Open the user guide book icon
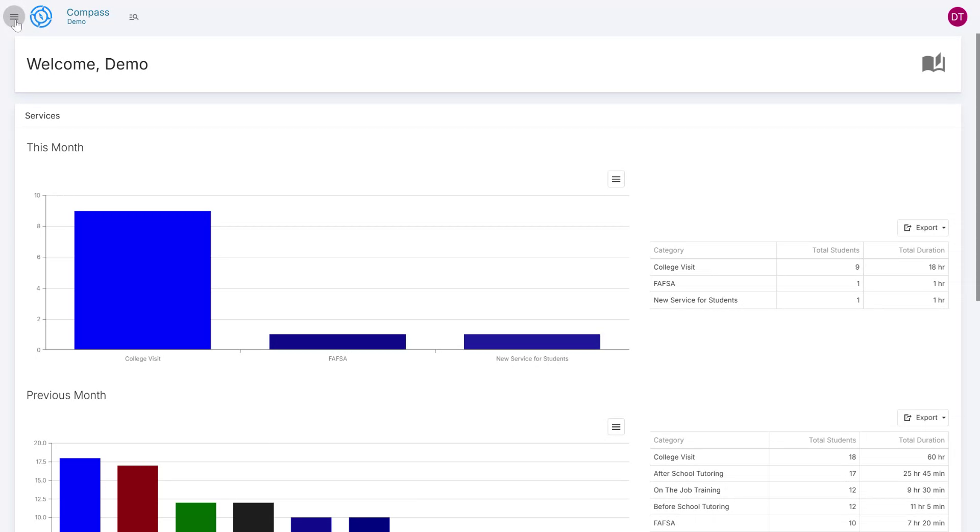 point(934,63)
